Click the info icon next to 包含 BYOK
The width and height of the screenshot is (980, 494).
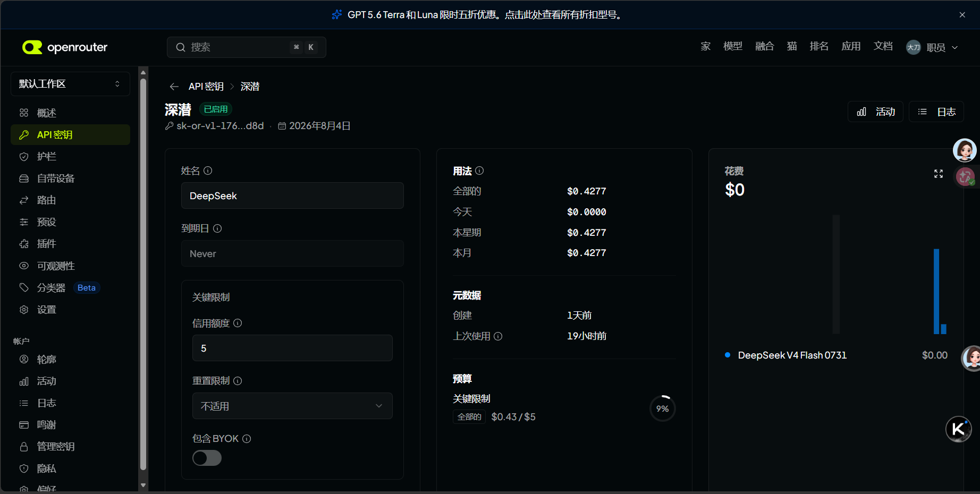click(247, 439)
